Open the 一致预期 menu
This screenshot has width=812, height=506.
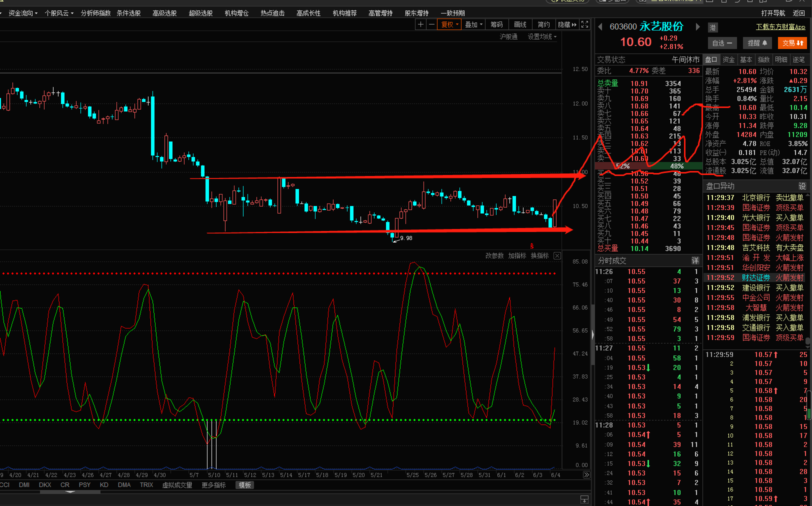[452, 13]
